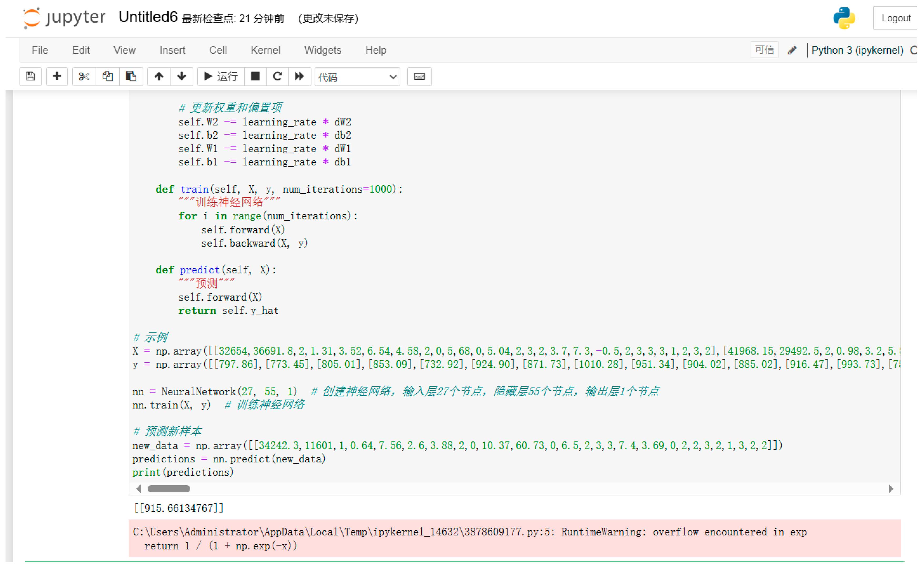This screenshot has height=570, width=924.
Task: Cut selected cell with scissors icon
Action: click(x=84, y=77)
